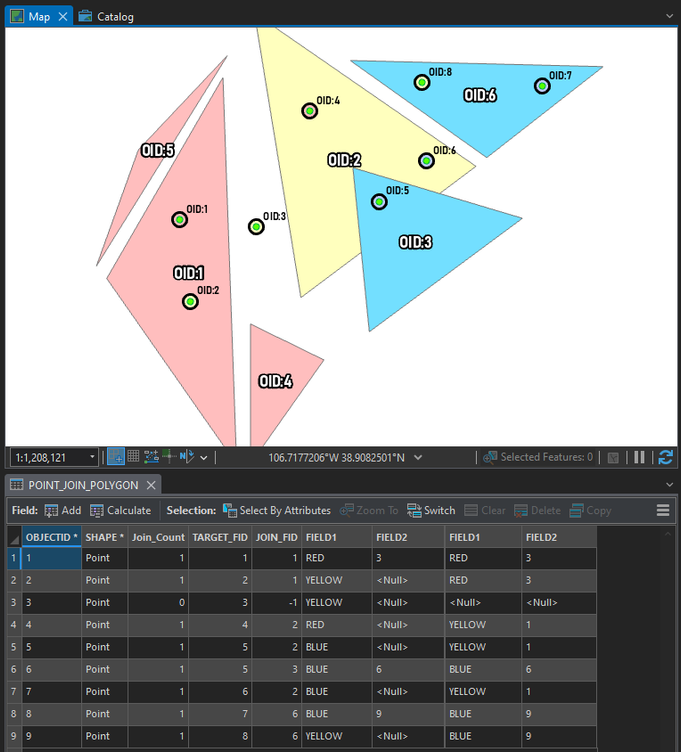Click point OID:4 in the yellow polygon

309,111
